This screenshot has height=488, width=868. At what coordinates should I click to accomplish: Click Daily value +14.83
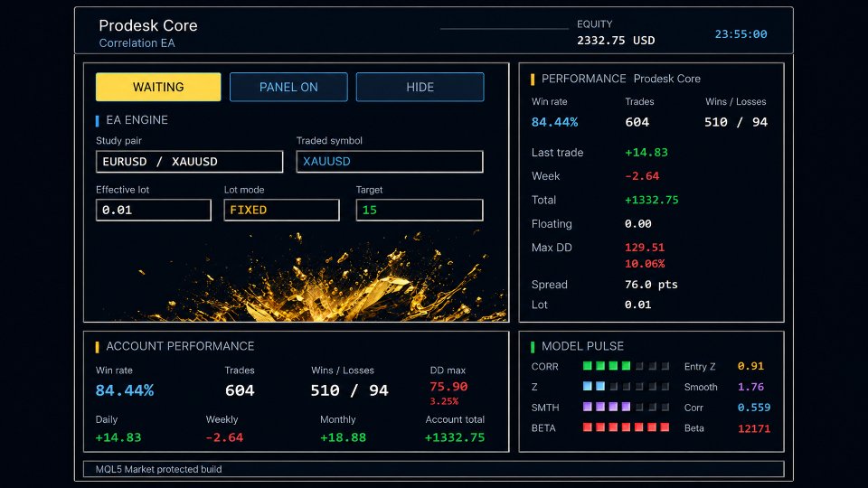point(118,437)
